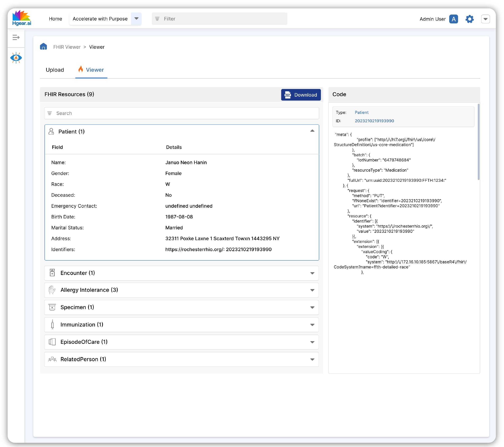The image size is (504, 447).
Task: Click the Admin User avatar badge
Action: [454, 19]
